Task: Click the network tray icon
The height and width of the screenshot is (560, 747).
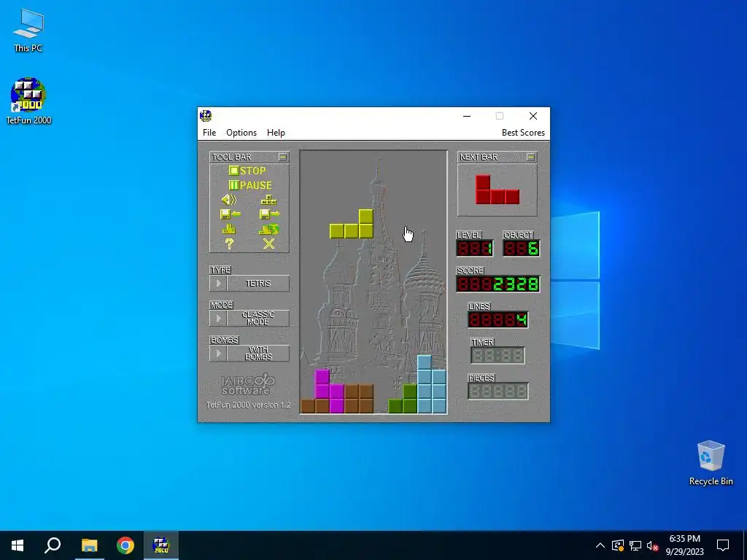Action: coord(635,545)
